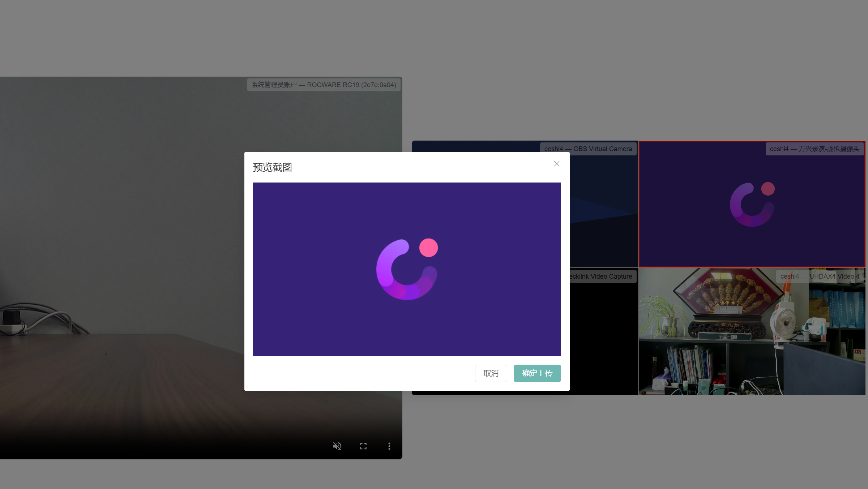
Task: Confirm upload with the 确定上传 button
Action: [537, 373]
